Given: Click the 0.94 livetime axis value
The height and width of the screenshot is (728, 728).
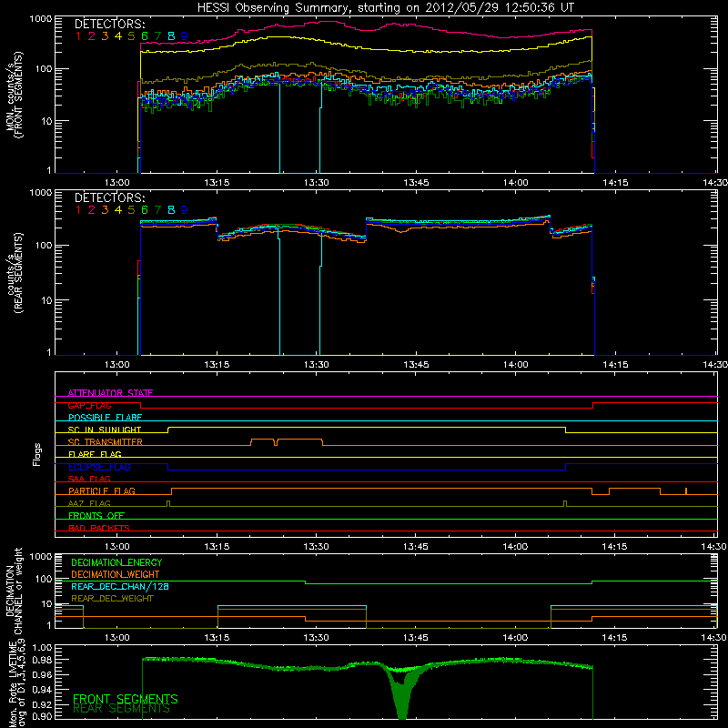Looking at the screenshot, I should pos(43,689).
